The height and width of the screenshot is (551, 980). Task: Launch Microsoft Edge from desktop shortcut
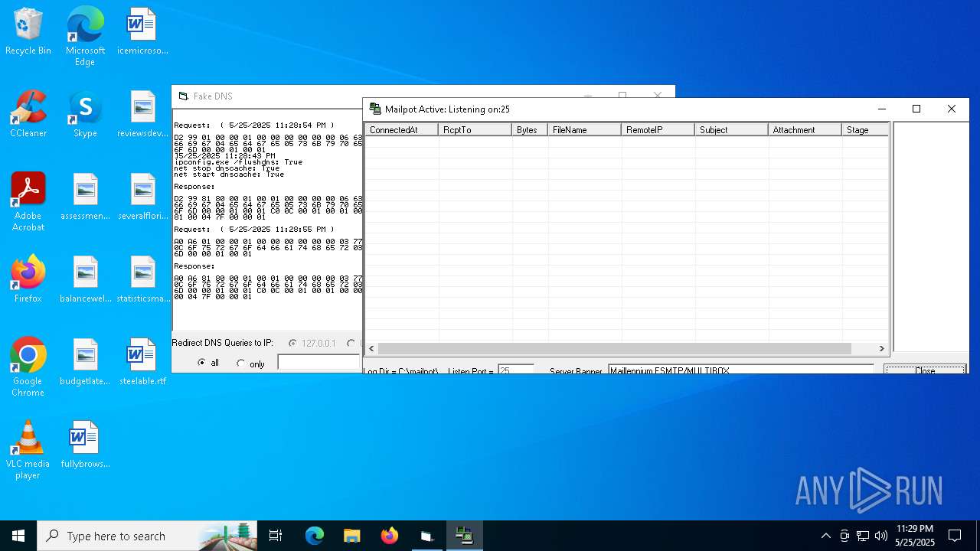[85, 36]
